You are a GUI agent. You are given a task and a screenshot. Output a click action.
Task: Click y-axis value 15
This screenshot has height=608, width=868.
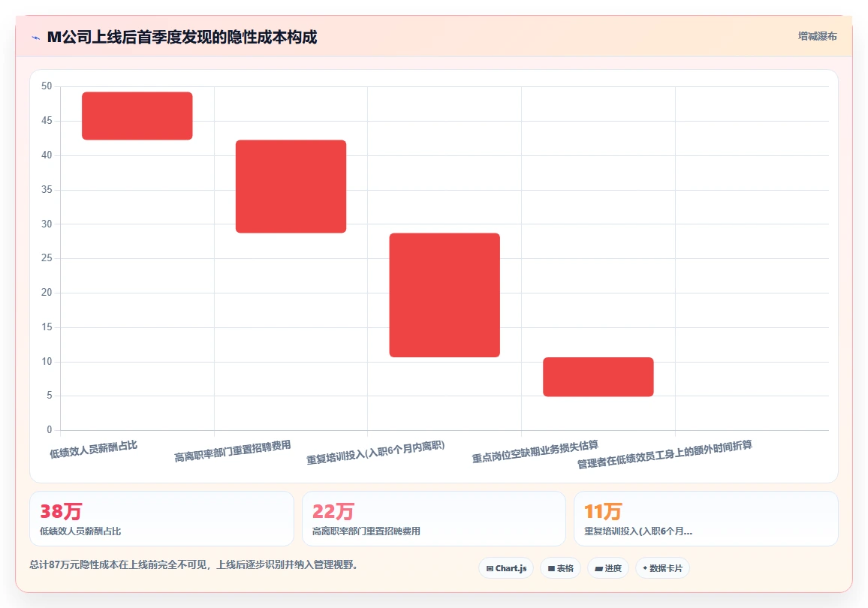47,327
